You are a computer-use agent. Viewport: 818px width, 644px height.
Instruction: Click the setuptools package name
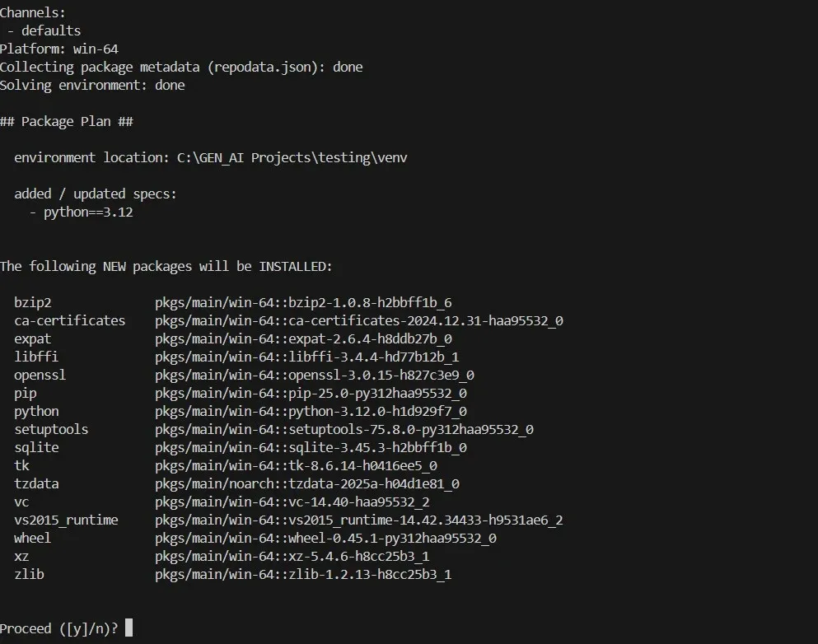pos(51,429)
